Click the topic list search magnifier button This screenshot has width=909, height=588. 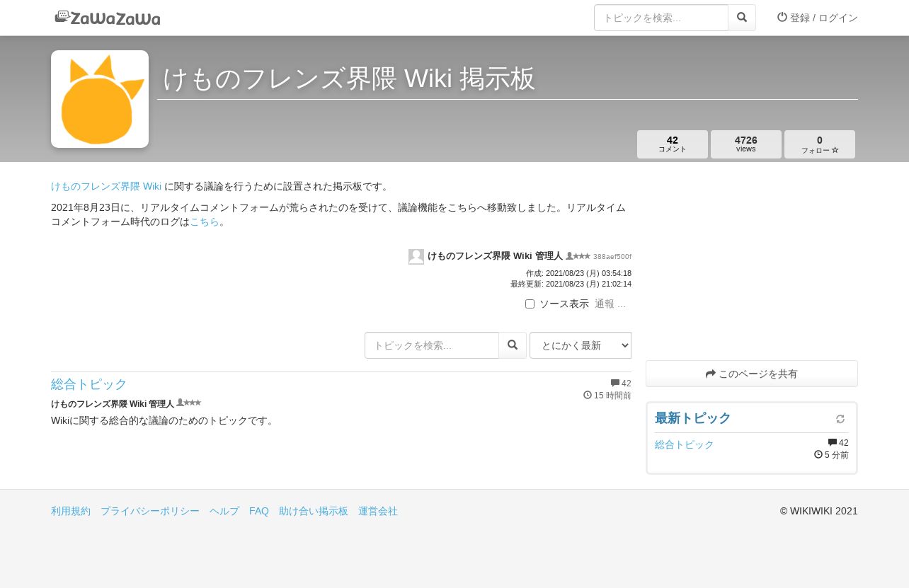click(x=513, y=345)
